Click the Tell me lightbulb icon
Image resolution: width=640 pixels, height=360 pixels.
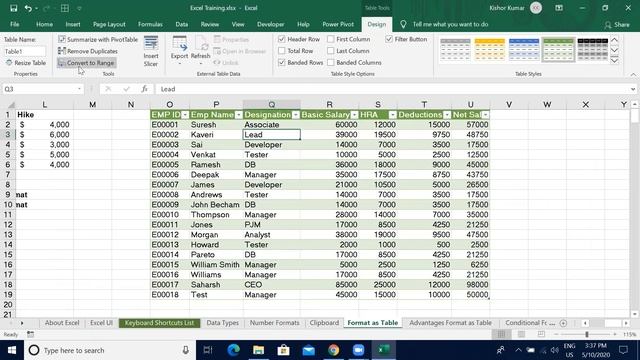click(x=403, y=24)
